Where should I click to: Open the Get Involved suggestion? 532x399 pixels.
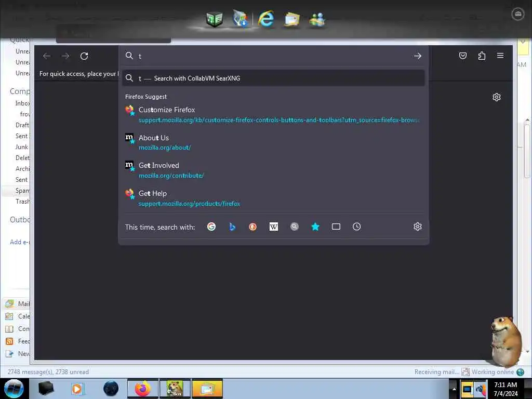[273, 170]
